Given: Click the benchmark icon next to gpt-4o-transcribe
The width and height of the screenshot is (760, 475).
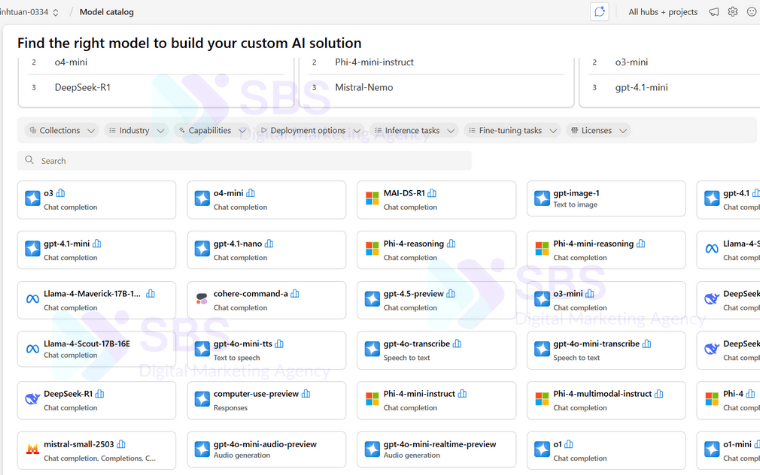Looking at the screenshot, I should (x=457, y=344).
